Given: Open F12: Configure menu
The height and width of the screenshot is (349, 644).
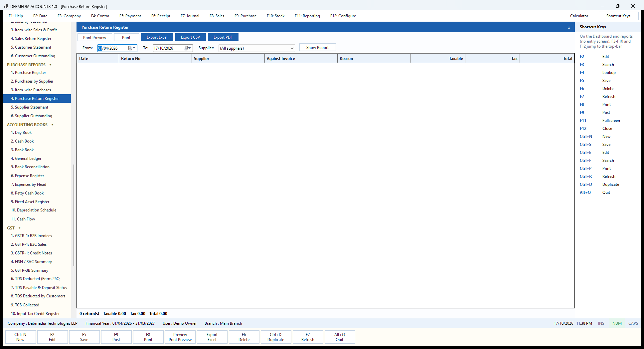Looking at the screenshot, I should (343, 16).
